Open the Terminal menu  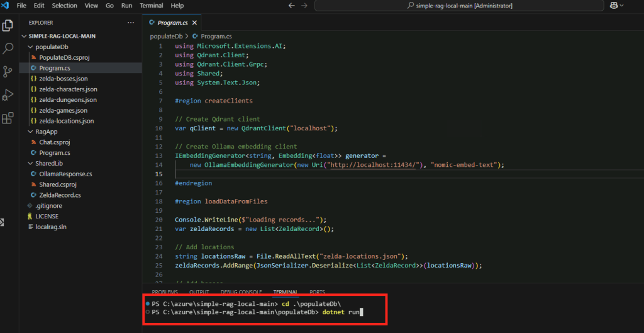point(151,6)
